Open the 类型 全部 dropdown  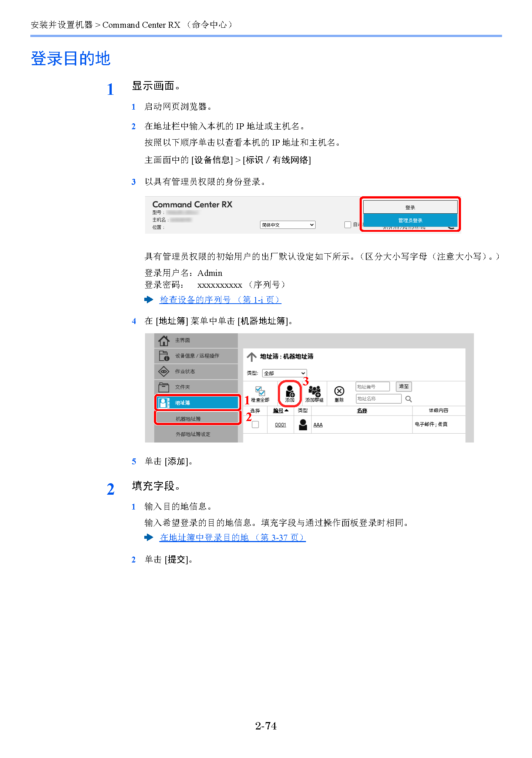pyautogui.click(x=284, y=373)
